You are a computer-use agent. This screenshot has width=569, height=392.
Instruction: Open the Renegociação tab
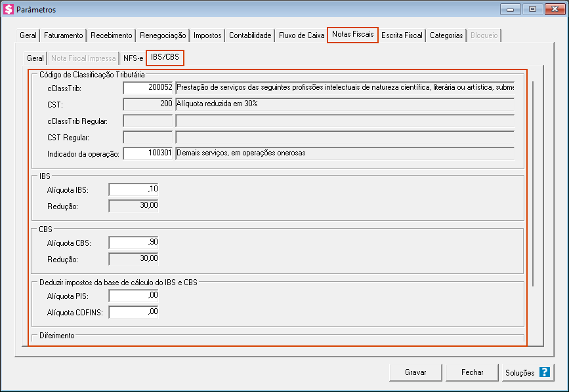click(163, 35)
